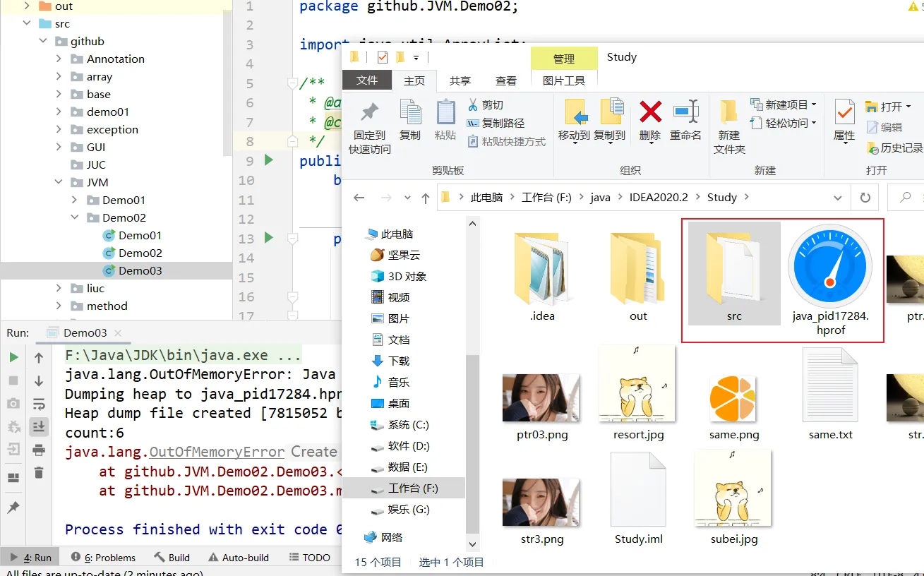Click the Build button in bottom toolbar
Image resolution: width=924 pixels, height=576 pixels.
[x=172, y=558]
